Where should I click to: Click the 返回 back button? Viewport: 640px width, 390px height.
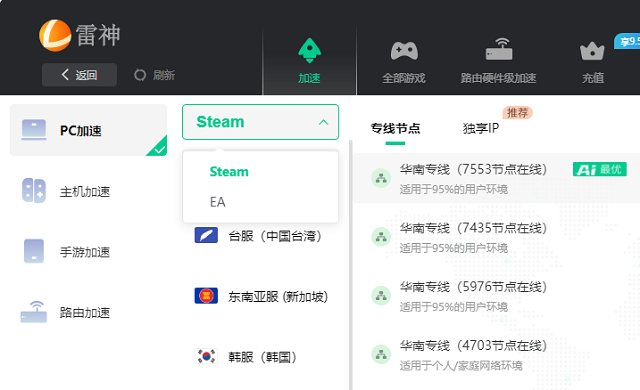click(80, 75)
